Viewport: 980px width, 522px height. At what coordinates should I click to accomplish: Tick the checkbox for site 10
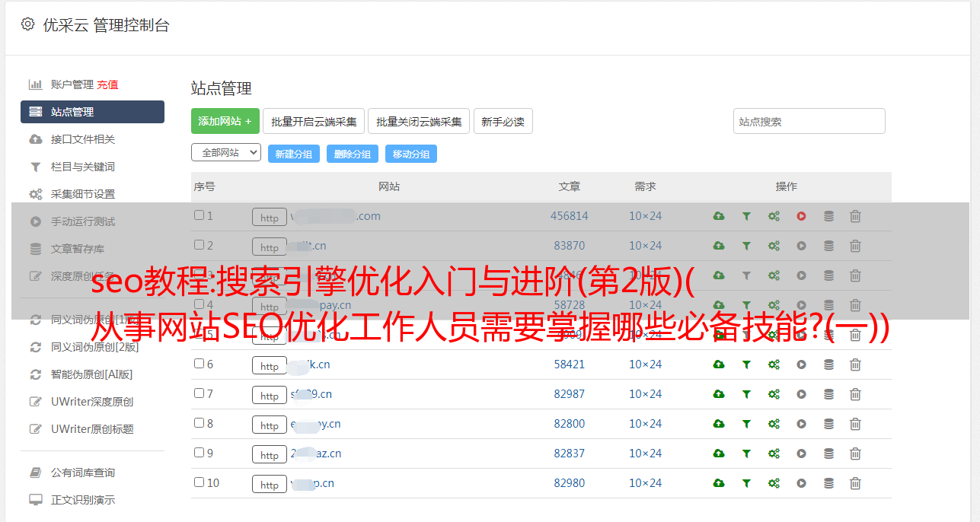click(x=199, y=482)
